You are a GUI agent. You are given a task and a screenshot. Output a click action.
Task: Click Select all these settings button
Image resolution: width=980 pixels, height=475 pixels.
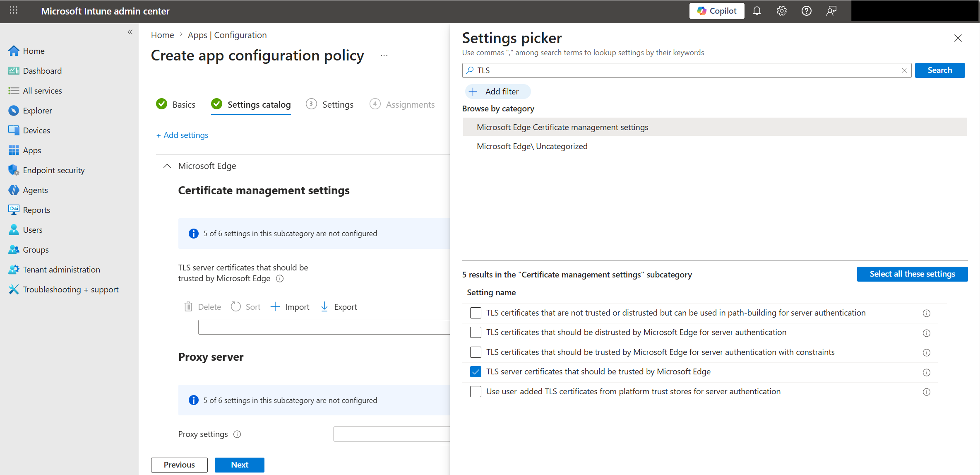912,274
